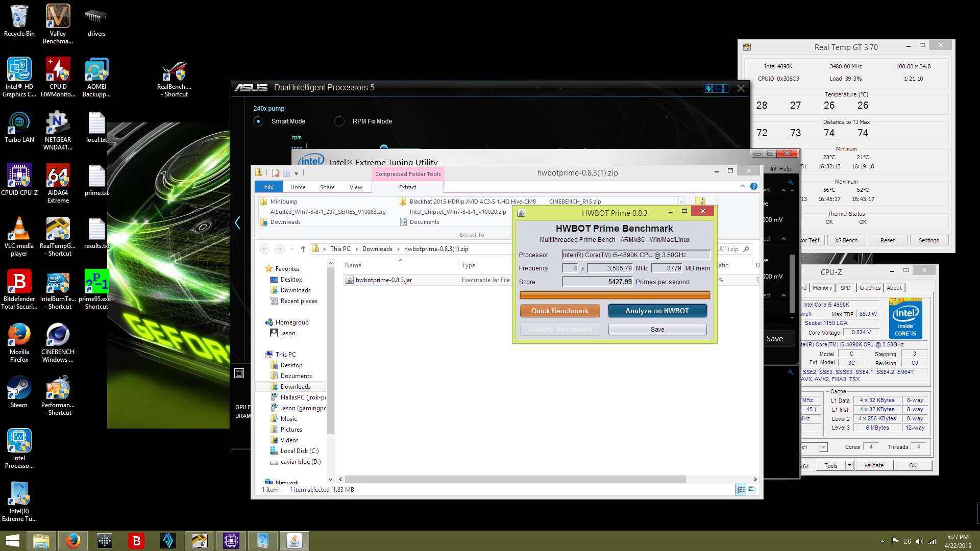Open Bitdefender Total Security desktop icon

[19, 289]
